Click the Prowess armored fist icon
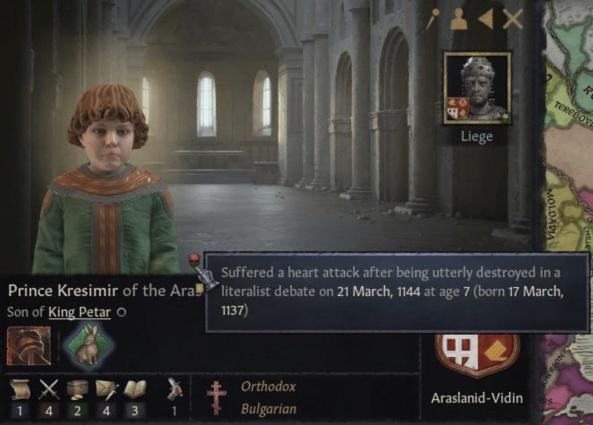This screenshot has width=593, height=425. point(174,389)
